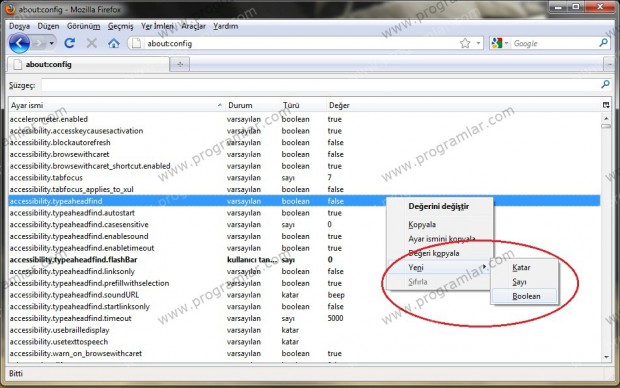This screenshot has width=620, height=388.
Task: Select the highlighted accessibility.typeaheadfind row
Action: (304, 201)
